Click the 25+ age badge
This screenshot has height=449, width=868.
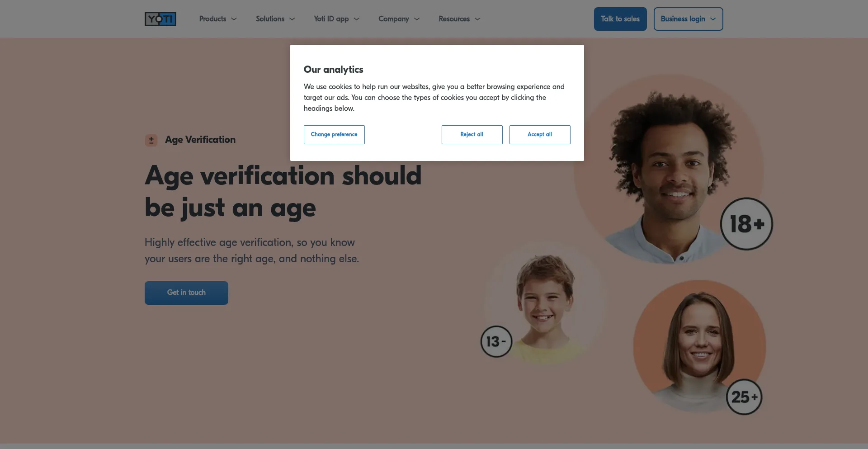point(744,397)
